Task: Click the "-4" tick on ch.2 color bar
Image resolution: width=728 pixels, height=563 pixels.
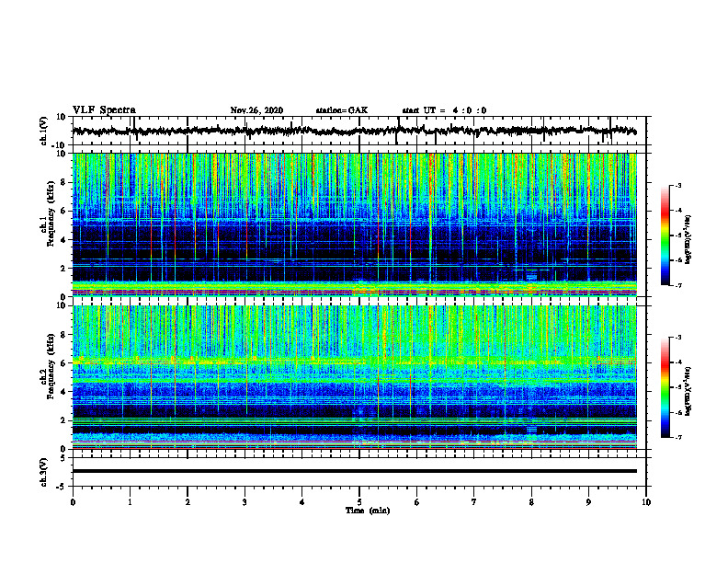Action: [678, 362]
